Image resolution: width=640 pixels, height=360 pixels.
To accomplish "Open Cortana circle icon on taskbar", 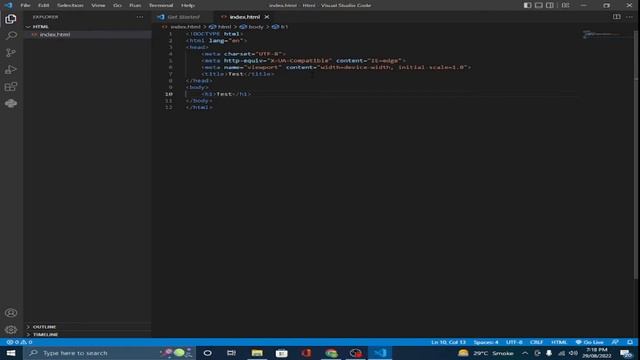I will pyautogui.click(x=207, y=353).
